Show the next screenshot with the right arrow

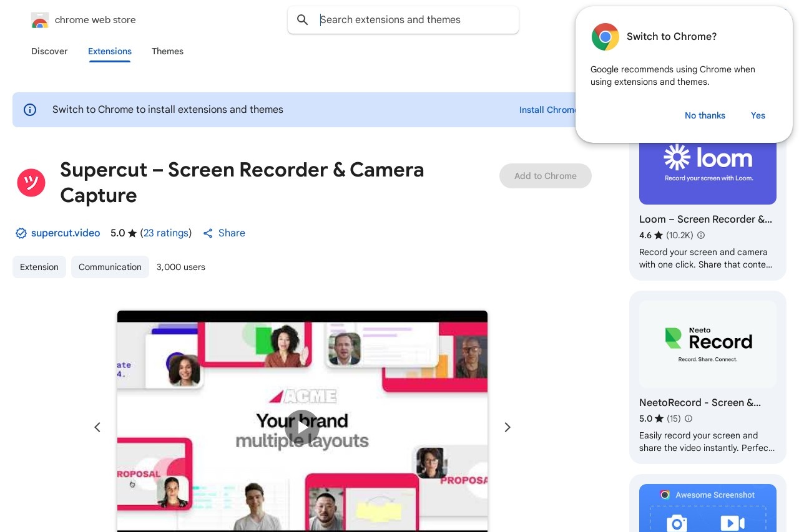point(507,427)
